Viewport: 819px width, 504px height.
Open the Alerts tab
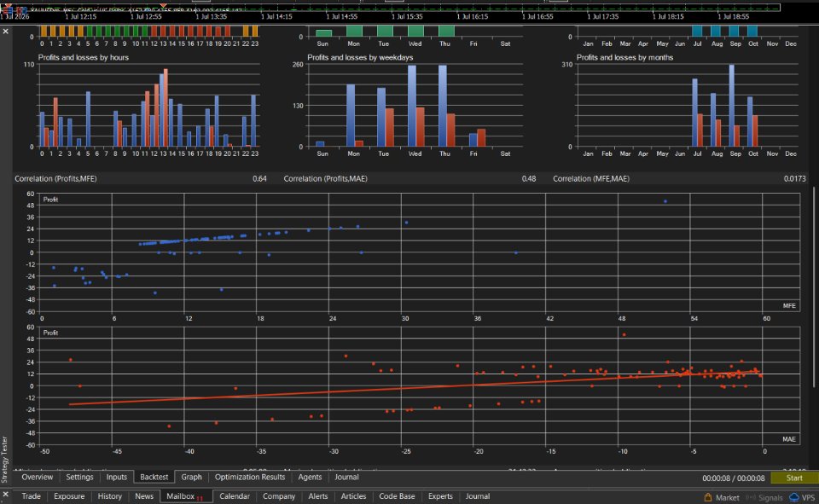point(317,496)
